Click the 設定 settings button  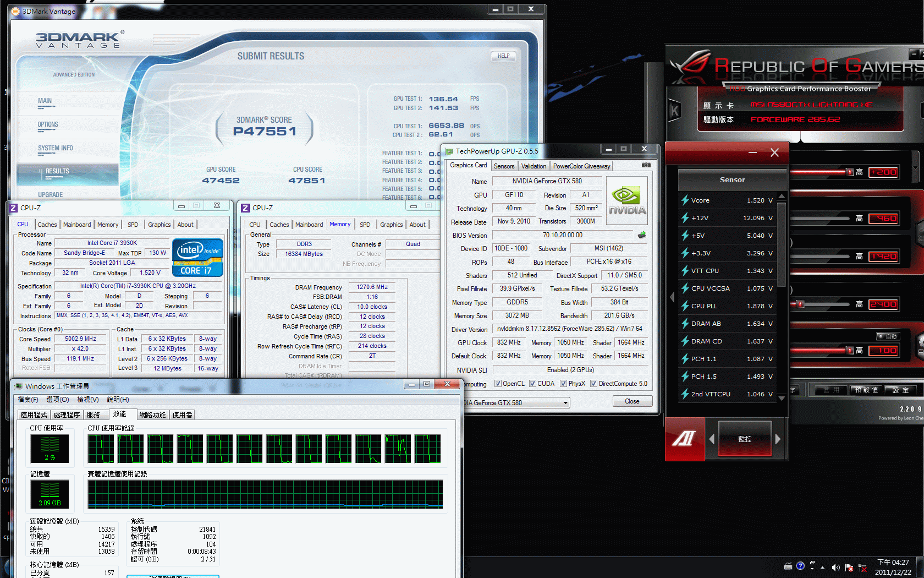(x=901, y=390)
